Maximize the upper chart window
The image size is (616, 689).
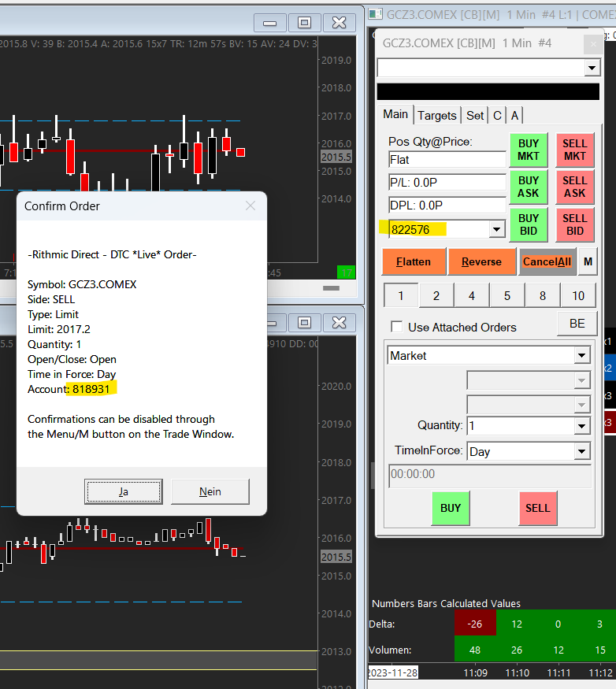(x=304, y=22)
